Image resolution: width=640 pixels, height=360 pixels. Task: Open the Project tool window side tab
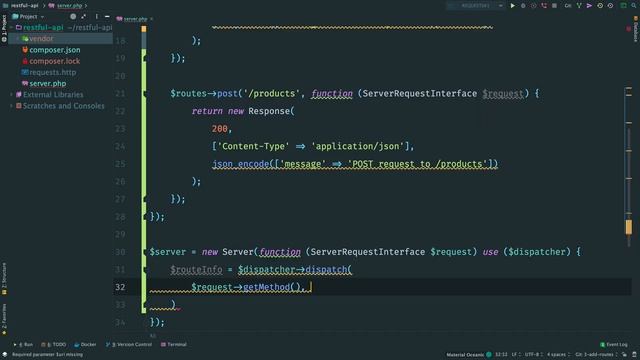[4, 28]
